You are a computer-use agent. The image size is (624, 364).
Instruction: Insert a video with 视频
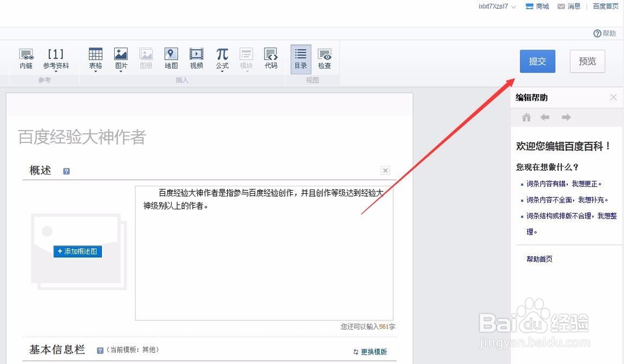(197, 59)
